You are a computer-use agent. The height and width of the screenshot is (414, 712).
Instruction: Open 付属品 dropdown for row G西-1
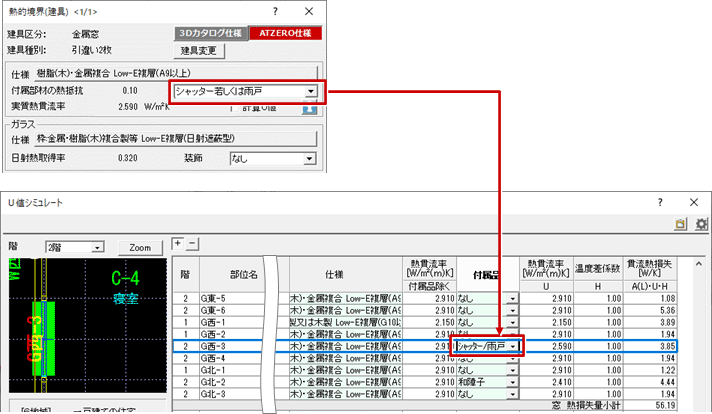coord(513,322)
